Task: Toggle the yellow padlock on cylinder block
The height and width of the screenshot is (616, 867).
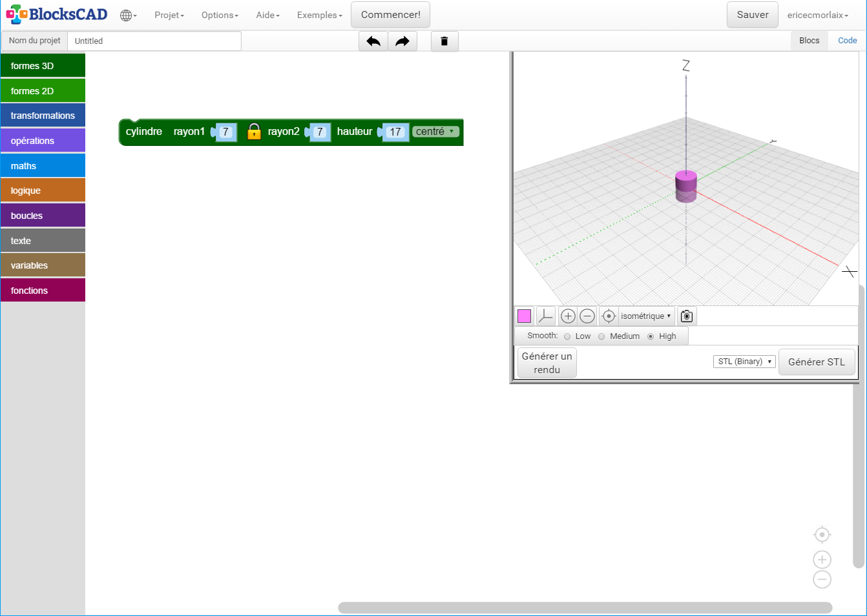Action: [x=254, y=132]
